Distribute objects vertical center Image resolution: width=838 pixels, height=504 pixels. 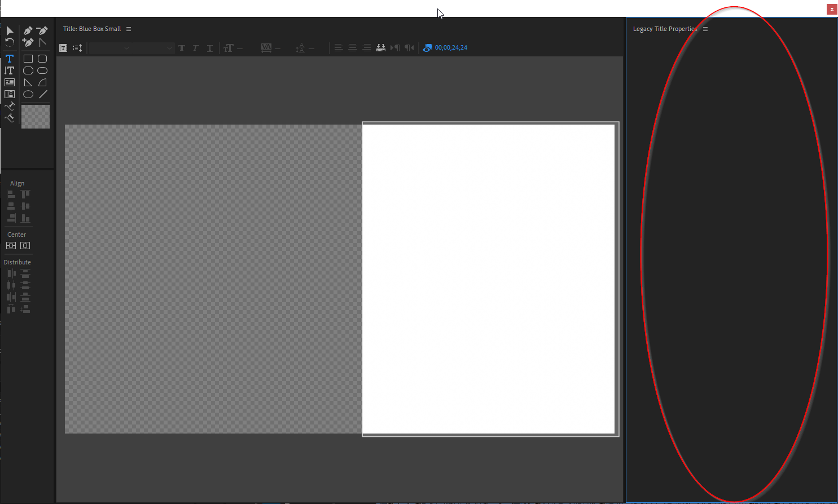click(25, 285)
